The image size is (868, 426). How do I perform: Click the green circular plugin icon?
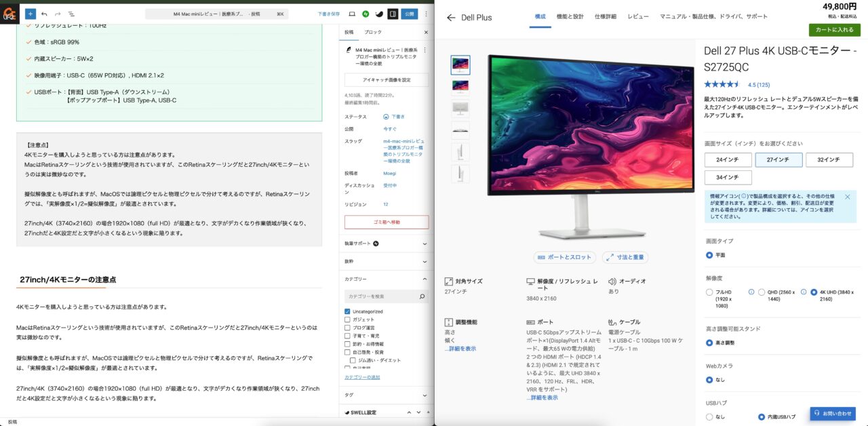[x=366, y=14]
